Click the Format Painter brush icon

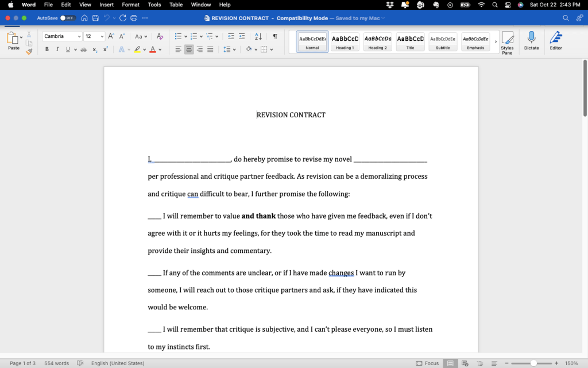pos(29,51)
